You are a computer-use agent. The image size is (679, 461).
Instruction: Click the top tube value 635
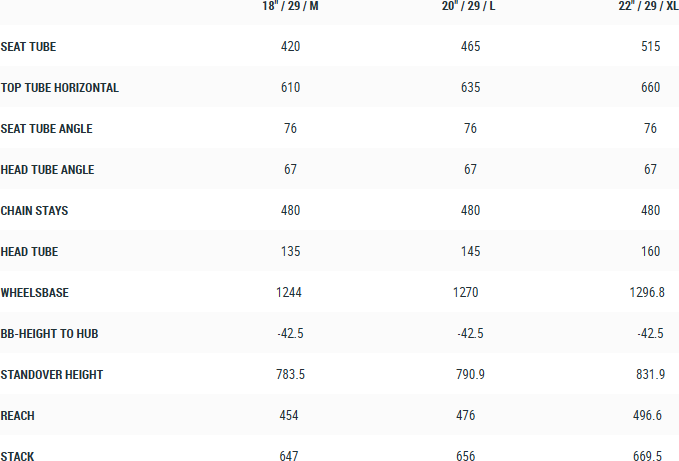(x=470, y=88)
